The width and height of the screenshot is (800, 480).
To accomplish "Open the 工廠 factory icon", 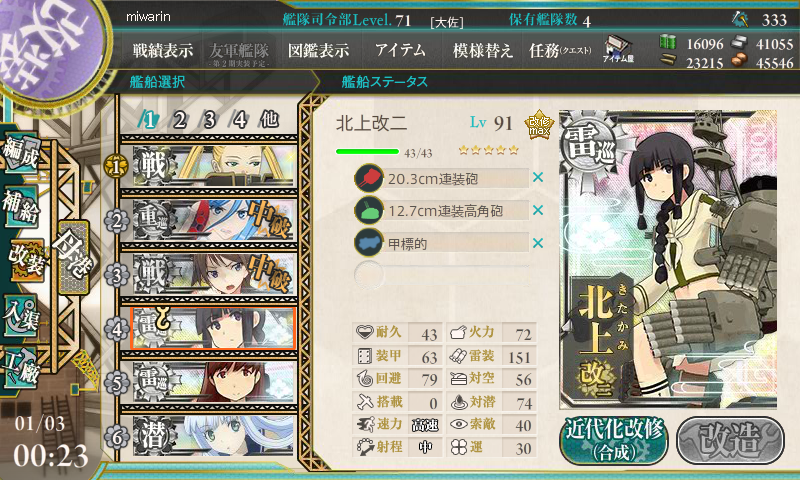I will click(21, 368).
